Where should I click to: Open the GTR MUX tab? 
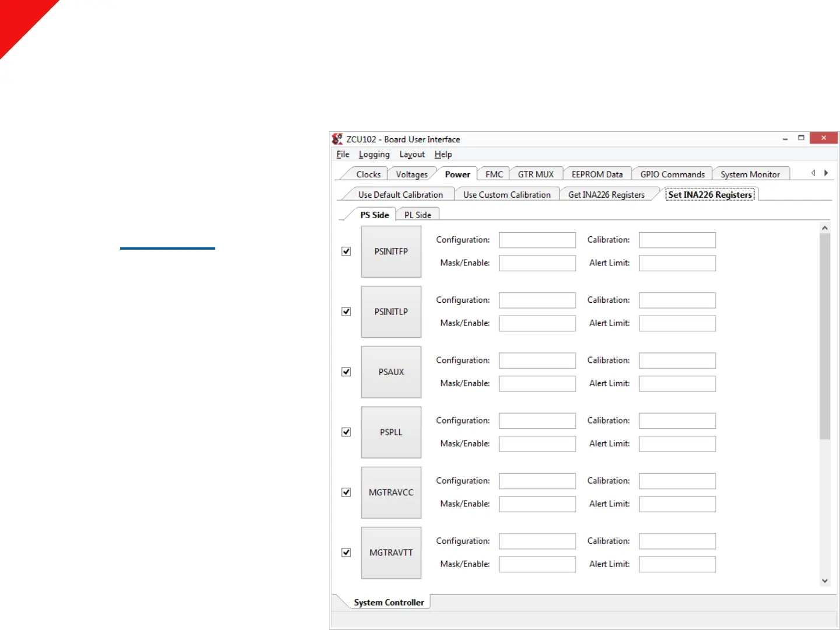(536, 174)
